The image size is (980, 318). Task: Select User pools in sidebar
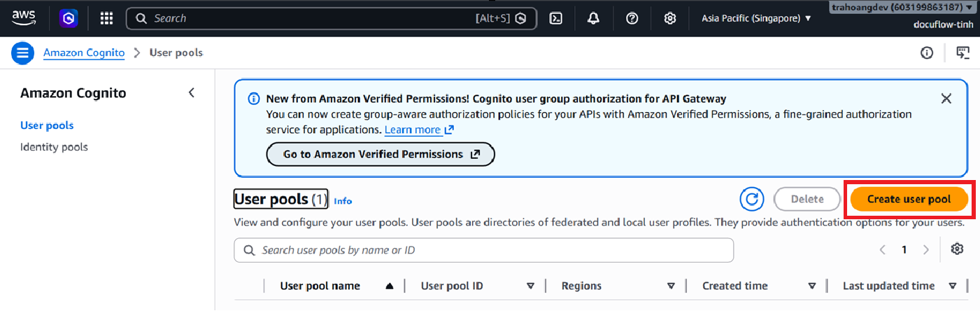(x=47, y=125)
